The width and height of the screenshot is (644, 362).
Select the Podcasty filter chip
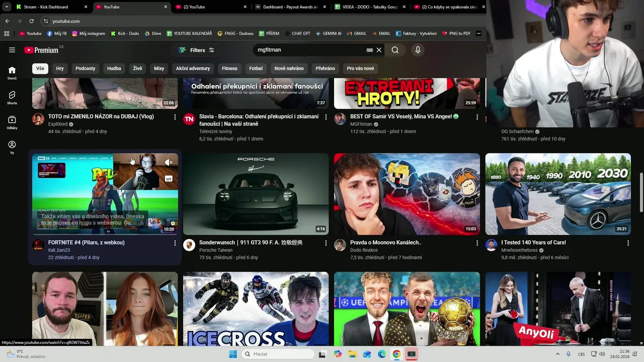(86, 68)
